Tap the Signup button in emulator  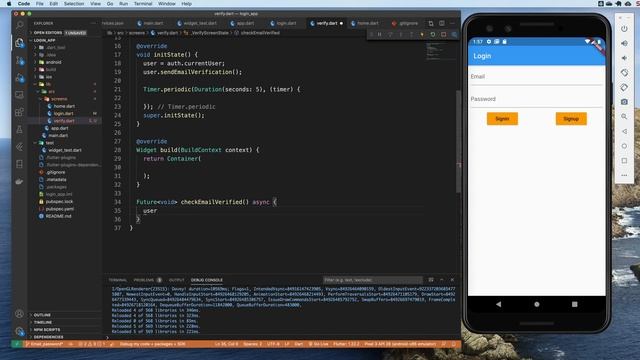[571, 119]
